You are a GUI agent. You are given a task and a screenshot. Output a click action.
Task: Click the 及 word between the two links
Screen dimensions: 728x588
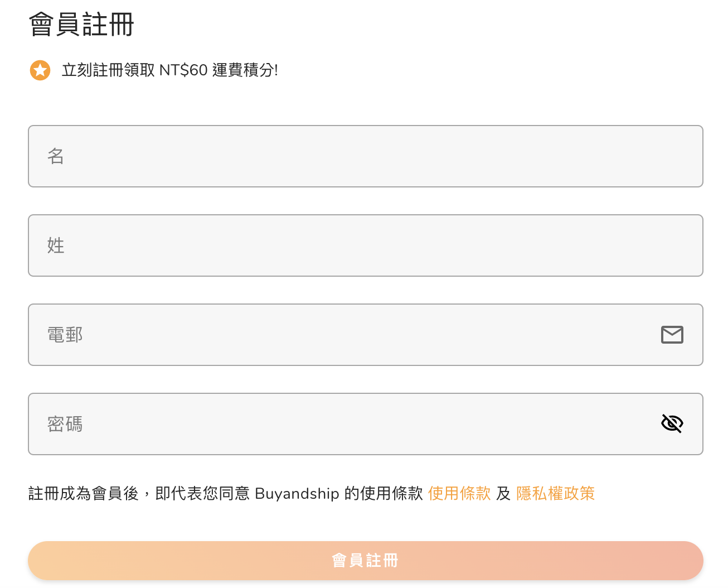pos(503,494)
